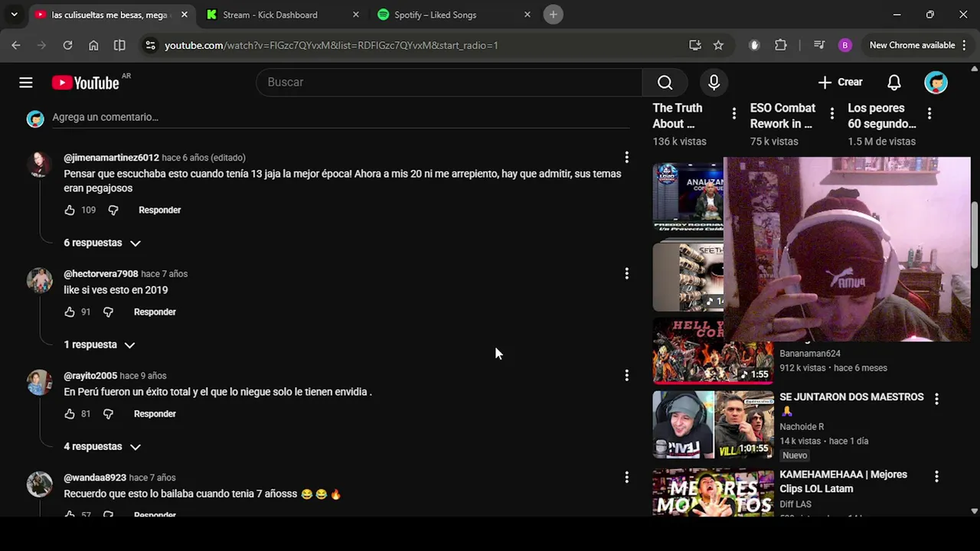
Task: Dislike the comment by @jimenamartinez6012
Action: click(x=113, y=210)
